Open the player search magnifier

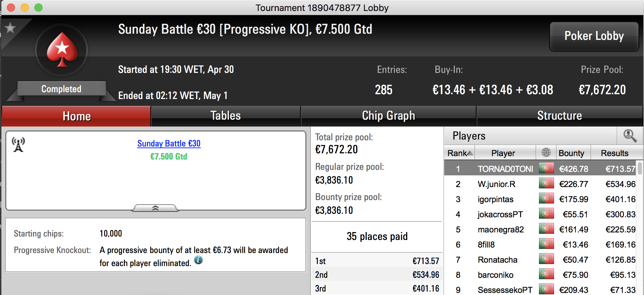coord(630,136)
